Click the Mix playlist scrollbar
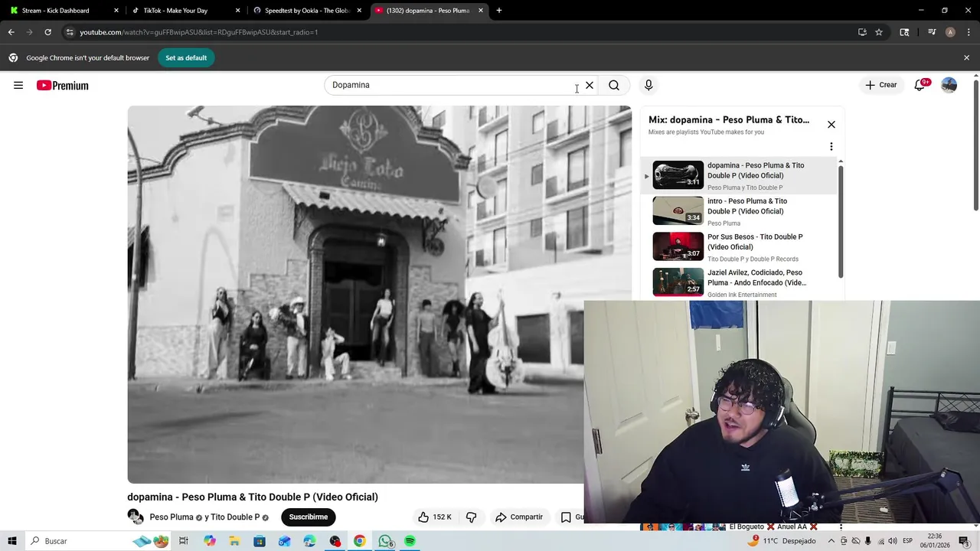The image size is (980, 551). tap(841, 222)
